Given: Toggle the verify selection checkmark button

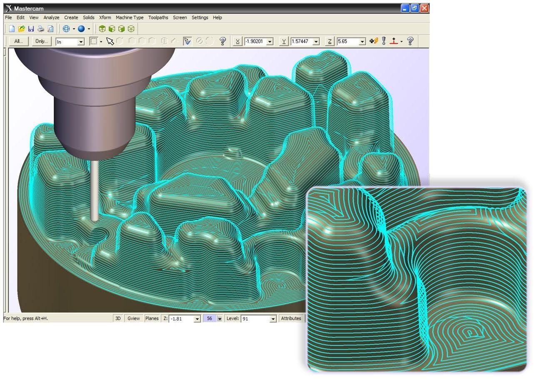Looking at the screenshot, I should point(187,41).
